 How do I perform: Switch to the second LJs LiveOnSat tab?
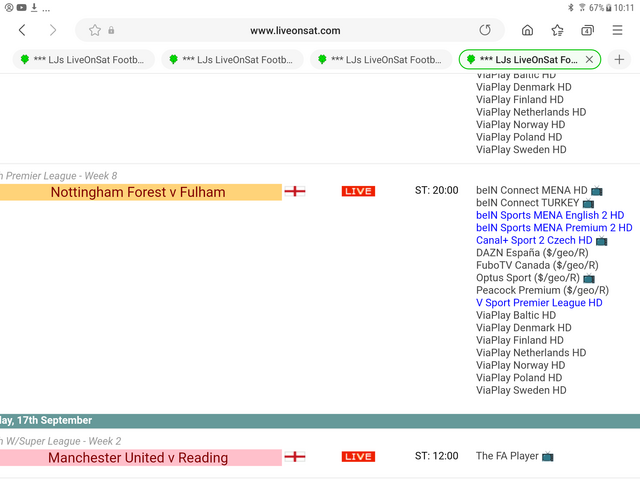232,60
